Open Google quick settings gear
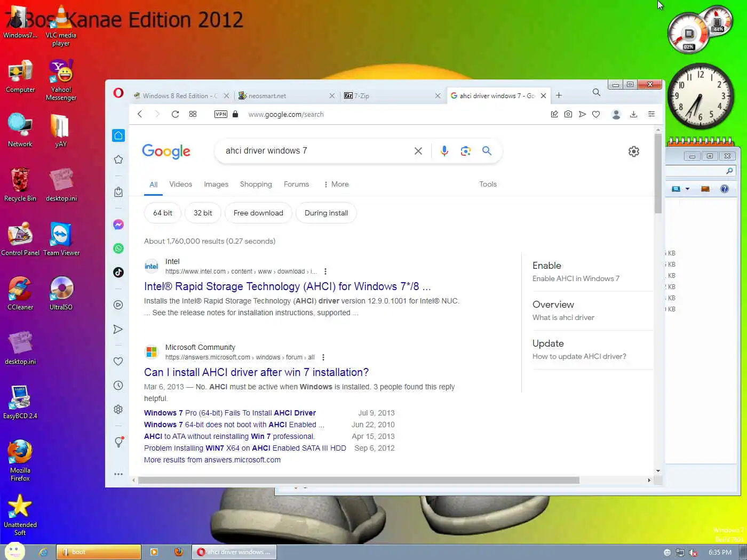747x560 pixels. 634,151
